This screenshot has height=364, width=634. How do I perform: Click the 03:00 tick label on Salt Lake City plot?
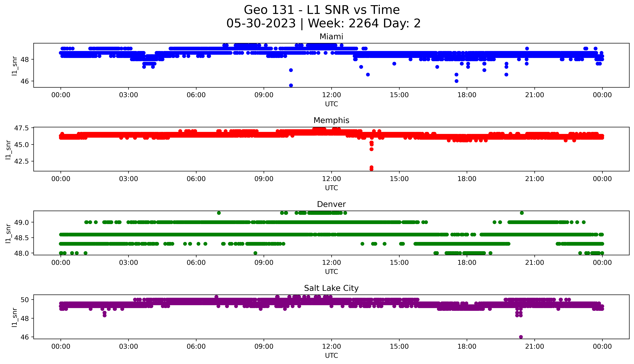129,346
